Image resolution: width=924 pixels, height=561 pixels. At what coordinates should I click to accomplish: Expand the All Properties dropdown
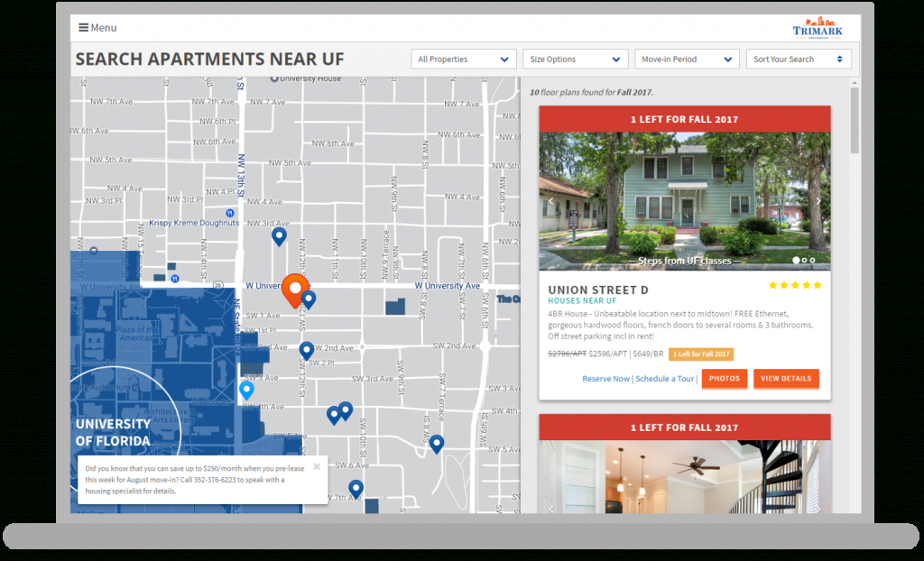point(464,60)
